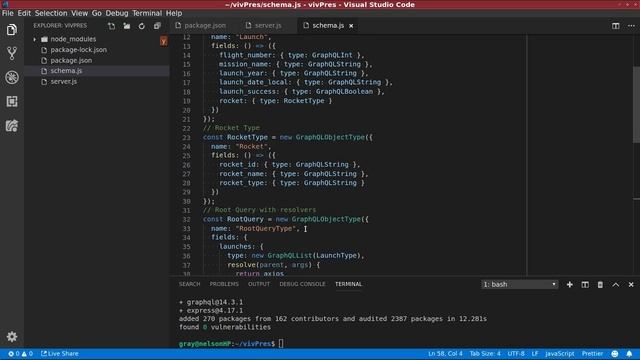Click New File icon in Explorer header
Screen dimensions: 640x360
[111, 26]
